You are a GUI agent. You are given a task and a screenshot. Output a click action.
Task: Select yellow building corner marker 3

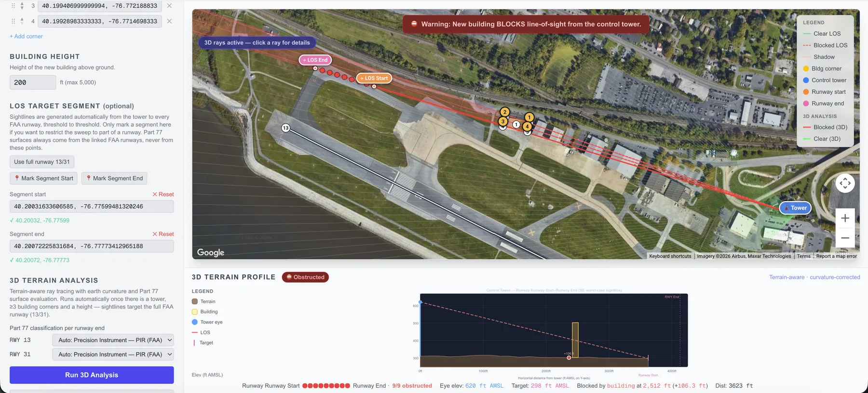(503, 122)
